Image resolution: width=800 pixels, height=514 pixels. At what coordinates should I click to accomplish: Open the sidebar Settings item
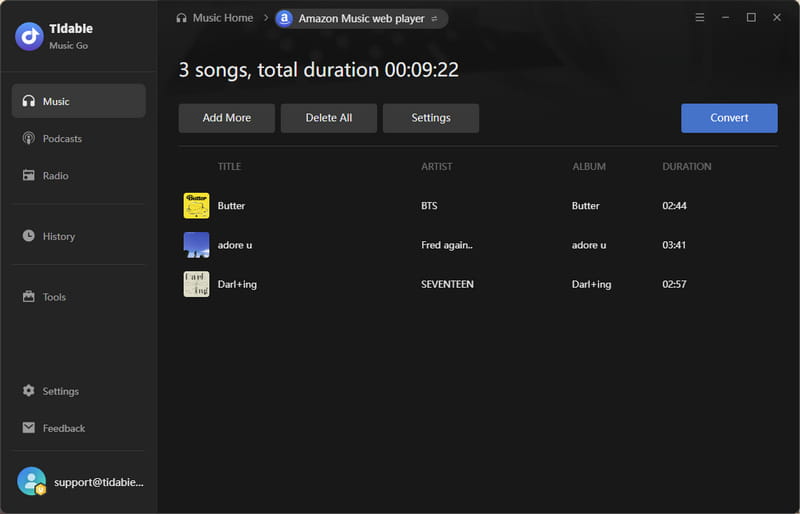pyautogui.click(x=79, y=391)
